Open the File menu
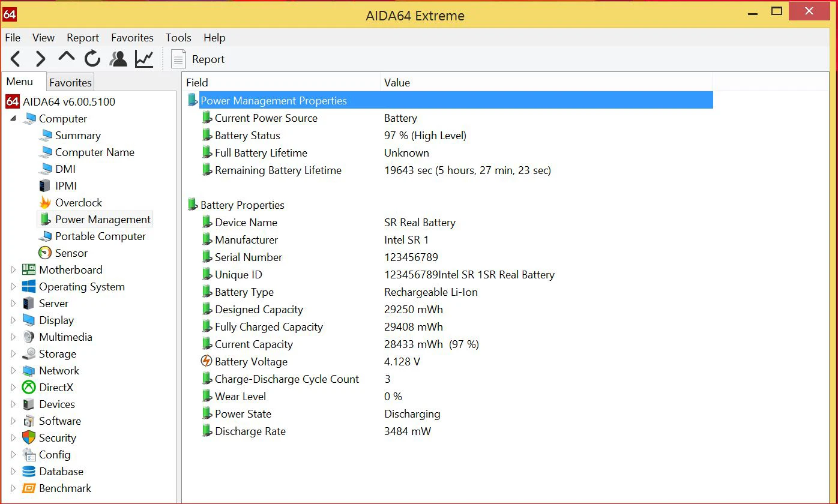The width and height of the screenshot is (838, 504). tap(13, 37)
